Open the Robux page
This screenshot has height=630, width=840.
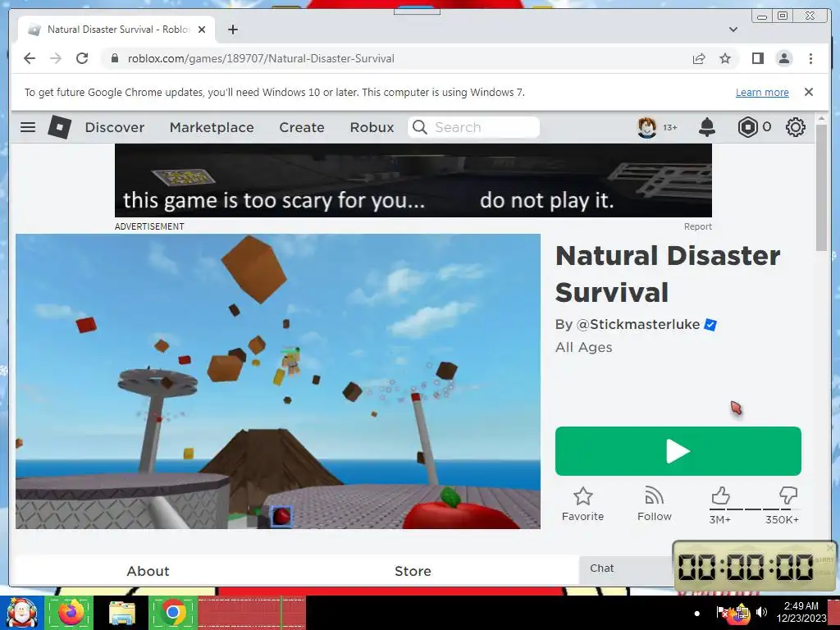tap(372, 127)
